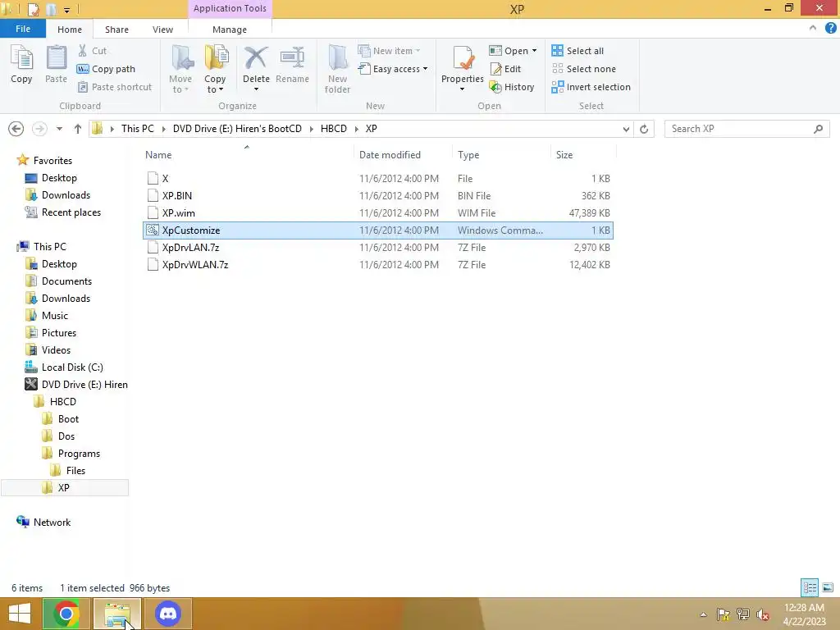Click the Back navigation arrow
Image resolution: width=840 pixels, height=630 pixels.
click(16, 129)
